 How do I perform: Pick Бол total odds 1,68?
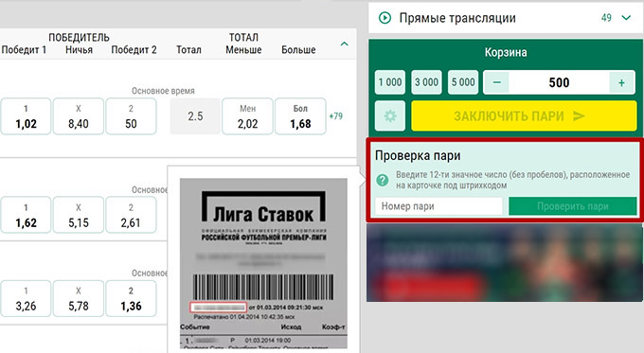point(300,116)
